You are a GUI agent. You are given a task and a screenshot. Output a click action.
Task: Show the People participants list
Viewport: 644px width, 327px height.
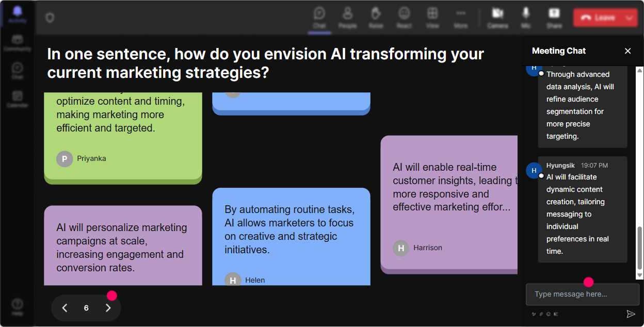pos(348,18)
